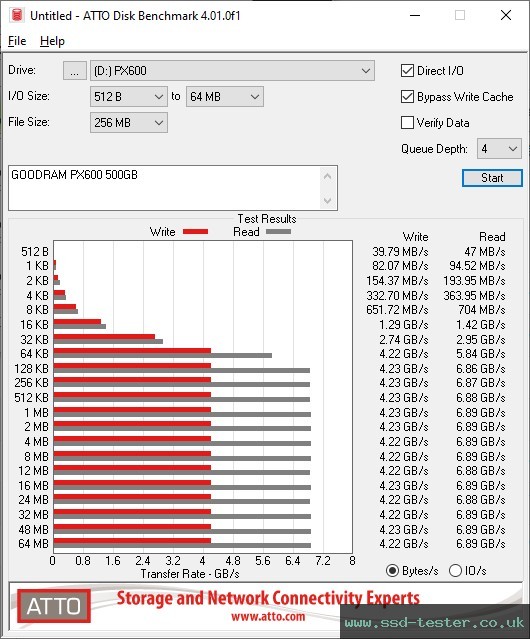
Task: Open the 512 B minimum I/O size dropdown
Action: point(128,97)
